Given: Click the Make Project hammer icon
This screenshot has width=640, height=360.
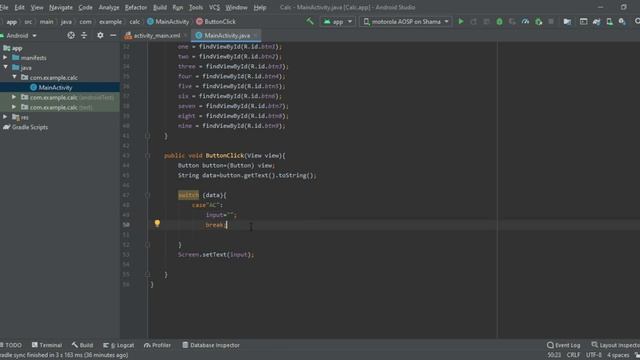Looking at the screenshot, I should click(x=310, y=21).
